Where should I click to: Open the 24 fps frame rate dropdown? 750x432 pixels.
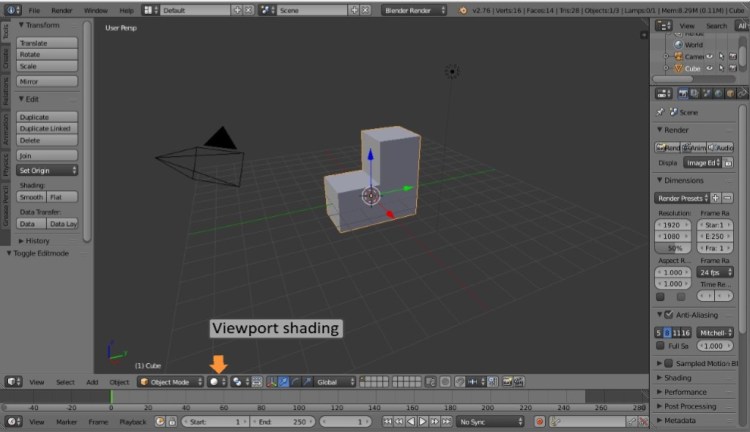pos(715,272)
